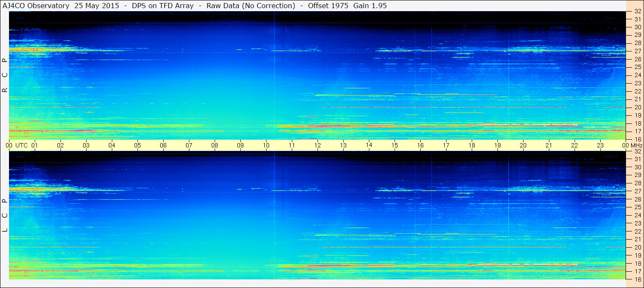Click the 16 MHz label of the LCP panel
Viewport: 644px width, 288px height.
point(638,279)
